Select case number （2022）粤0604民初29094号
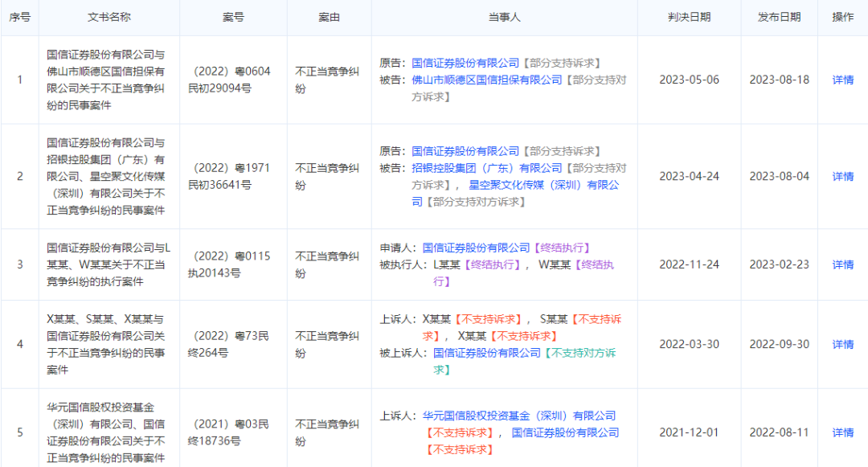 (x=229, y=80)
